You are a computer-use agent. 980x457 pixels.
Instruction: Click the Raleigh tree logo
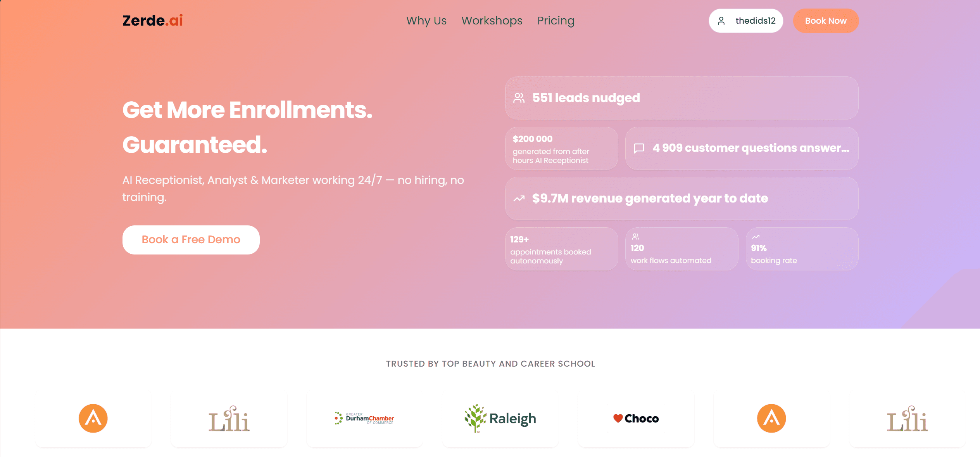click(500, 418)
